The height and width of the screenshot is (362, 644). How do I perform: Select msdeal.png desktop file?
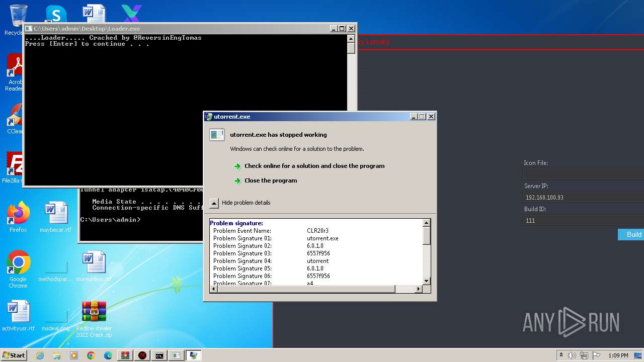56,319
